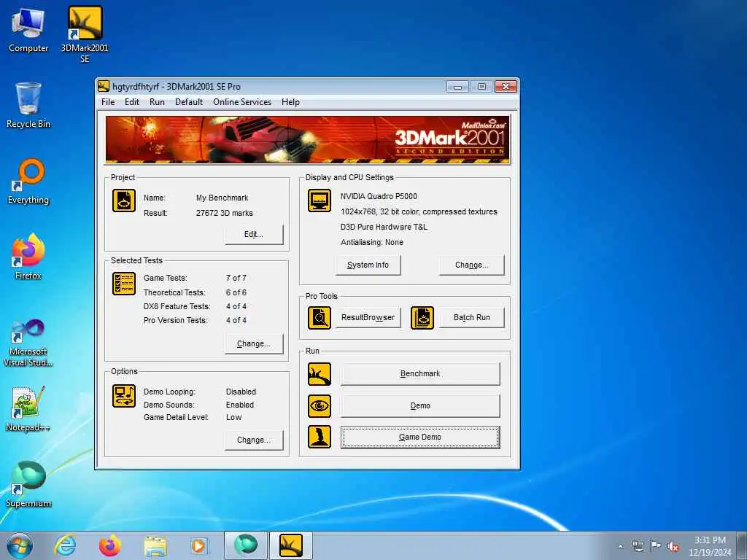Launch Internet Explorer from the taskbar
The height and width of the screenshot is (560, 747).
pos(65,545)
